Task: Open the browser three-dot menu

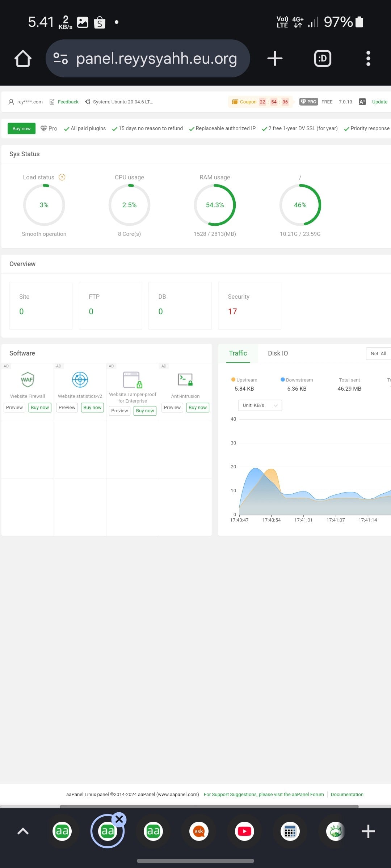Action: tap(368, 59)
